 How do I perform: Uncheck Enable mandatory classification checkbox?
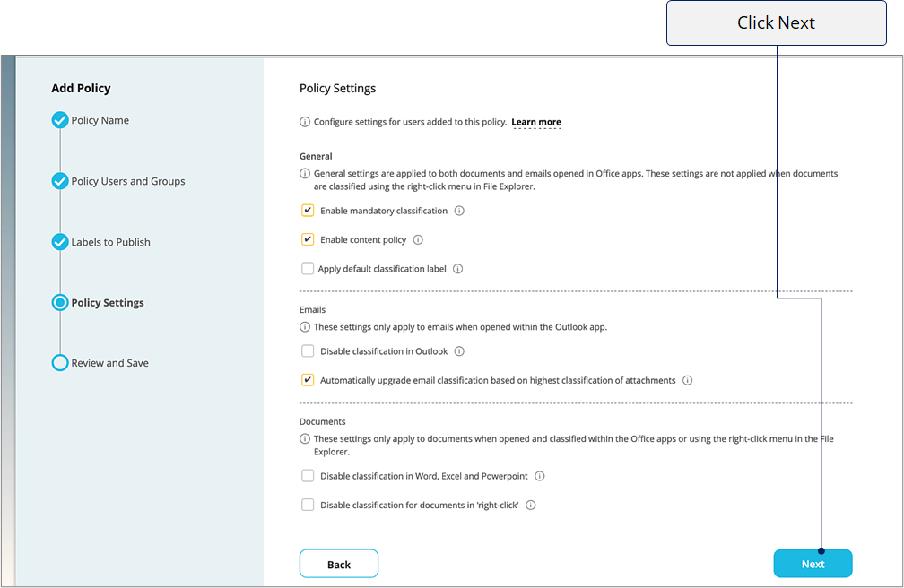tap(308, 211)
